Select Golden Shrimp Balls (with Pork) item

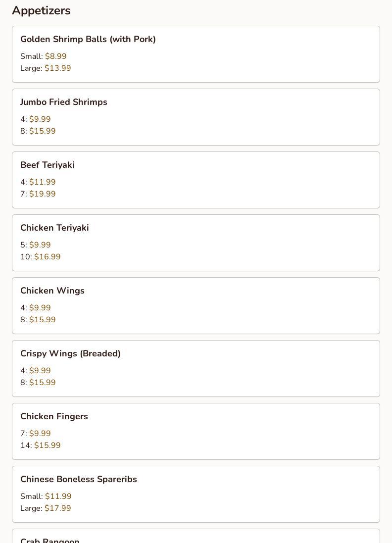pos(88,39)
